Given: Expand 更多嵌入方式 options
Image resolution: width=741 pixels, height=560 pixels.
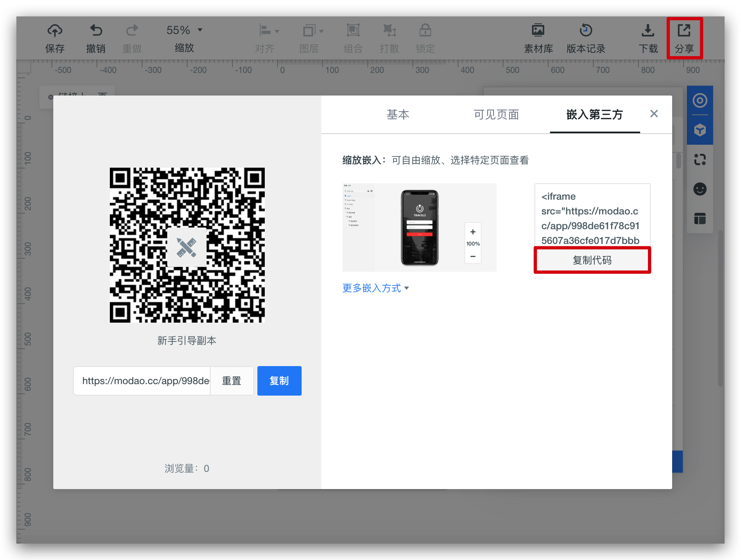Looking at the screenshot, I should click(x=375, y=288).
